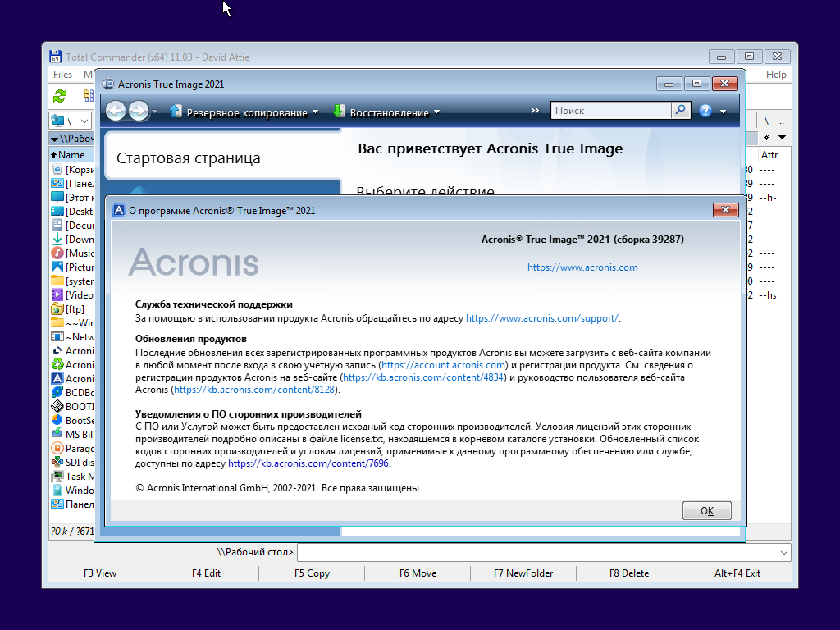Click the F6 Move button
840x630 pixels.
click(x=418, y=573)
